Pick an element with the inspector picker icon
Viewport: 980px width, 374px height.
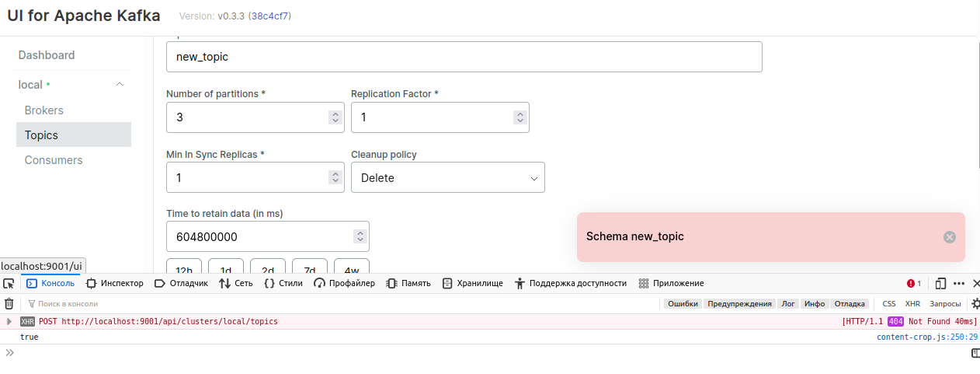[x=9, y=283]
